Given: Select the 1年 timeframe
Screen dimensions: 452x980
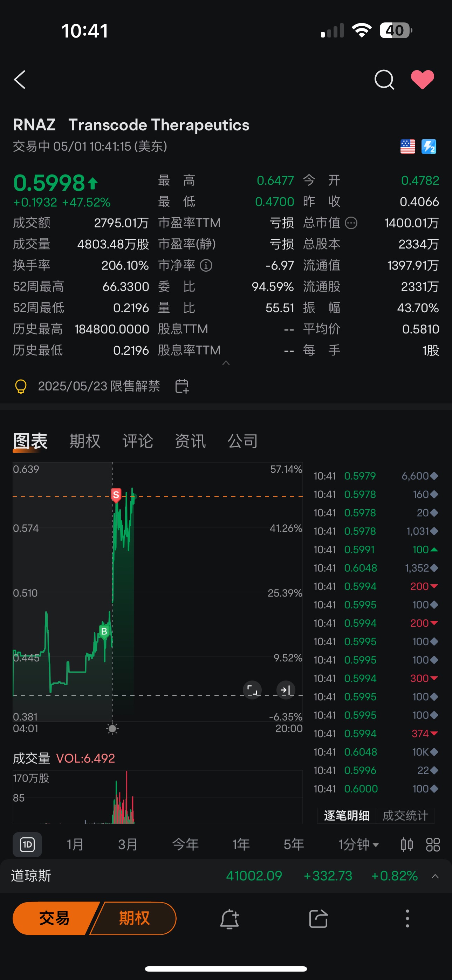Looking at the screenshot, I should (x=241, y=845).
